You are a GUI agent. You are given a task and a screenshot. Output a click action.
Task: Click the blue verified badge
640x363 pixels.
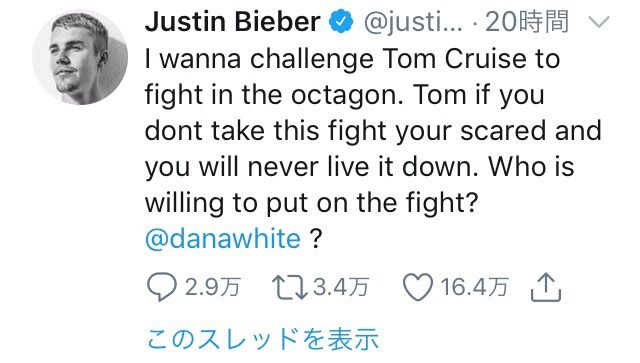point(341,22)
